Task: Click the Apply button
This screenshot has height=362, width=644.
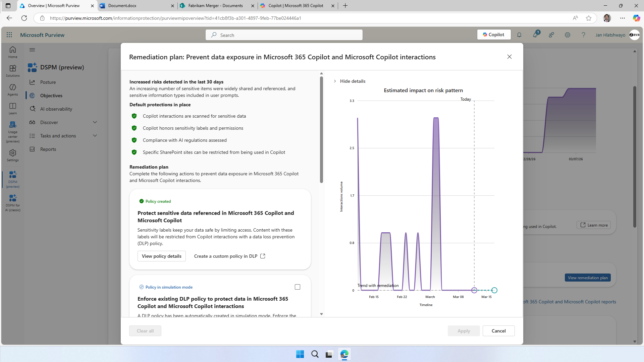Action: click(x=464, y=331)
